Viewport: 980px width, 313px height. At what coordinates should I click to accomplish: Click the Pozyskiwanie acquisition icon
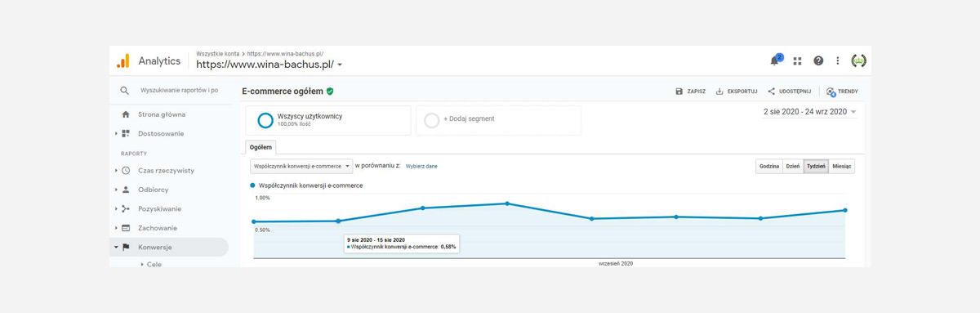[126, 209]
